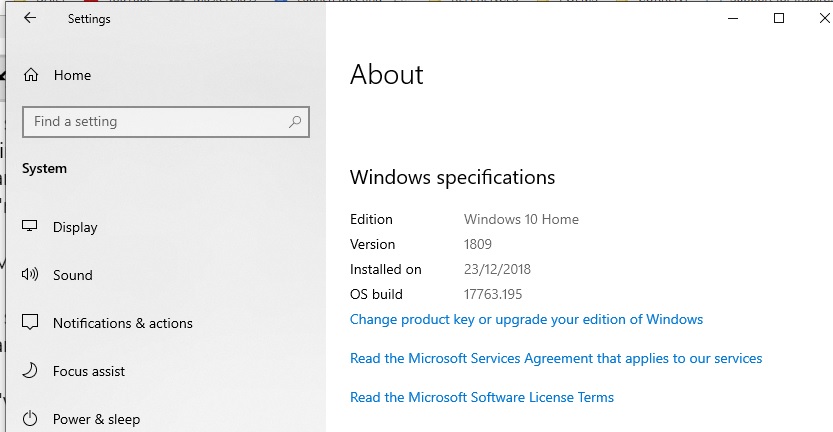Select install date 23/12/2018
The height and width of the screenshot is (432, 833).
(x=497, y=269)
